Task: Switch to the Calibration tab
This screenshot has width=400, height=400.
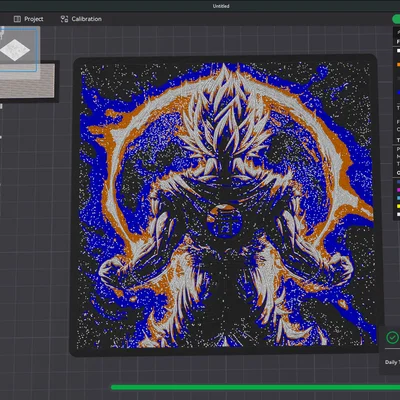Action: coord(81,19)
